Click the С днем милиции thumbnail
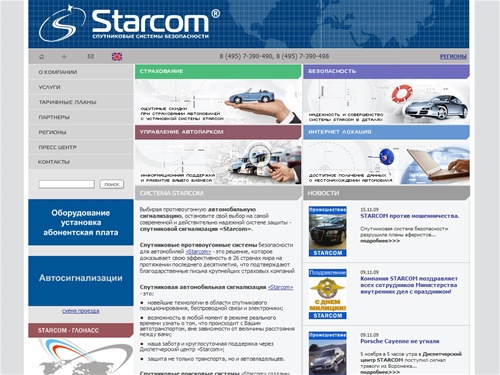Image resolution: width=500 pixels, height=375 pixels. tap(327, 294)
